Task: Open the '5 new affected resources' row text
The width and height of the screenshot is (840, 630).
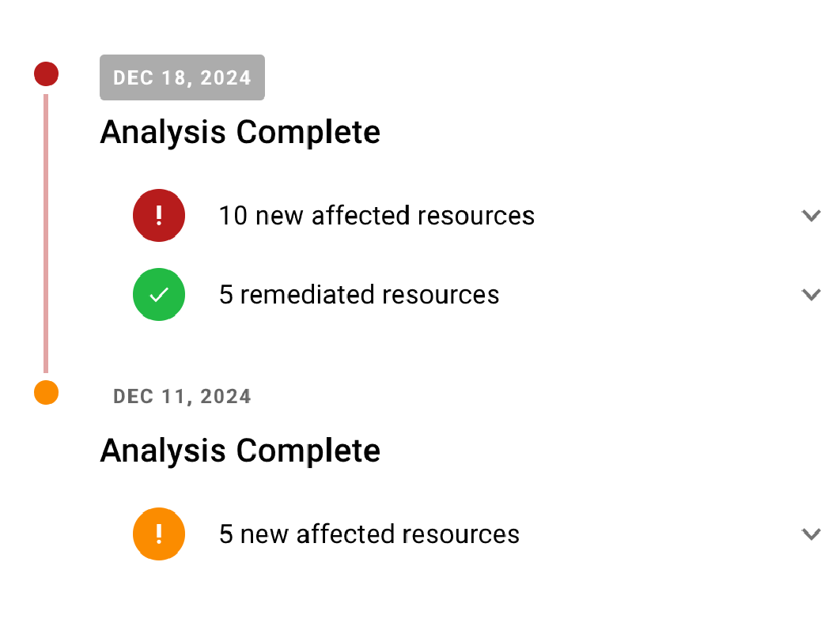Action: [x=369, y=534]
